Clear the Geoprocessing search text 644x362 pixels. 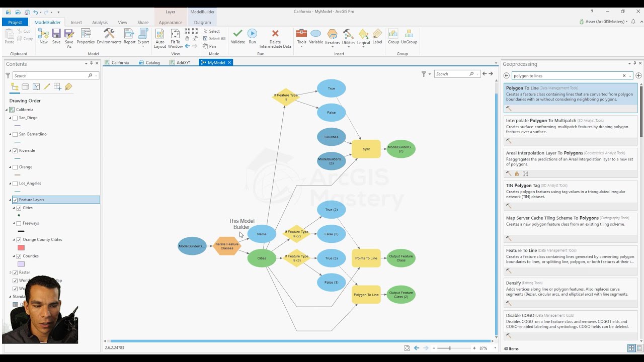(x=624, y=75)
